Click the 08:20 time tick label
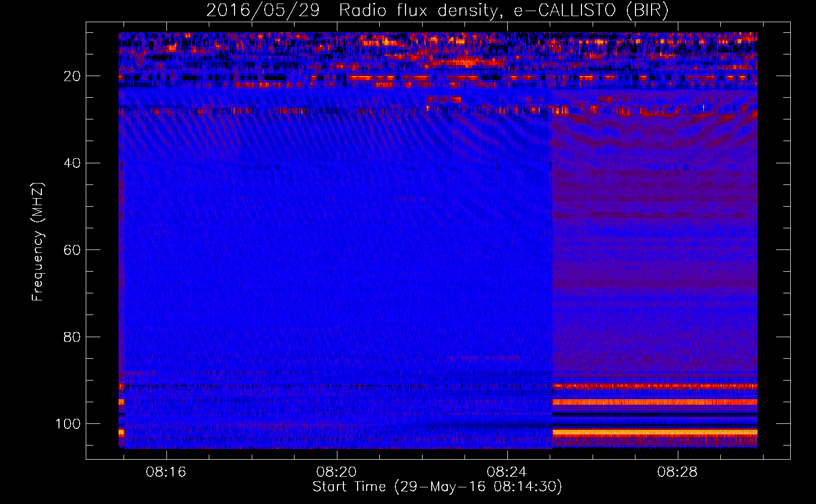Image resolution: width=816 pixels, height=504 pixels. coord(336,472)
